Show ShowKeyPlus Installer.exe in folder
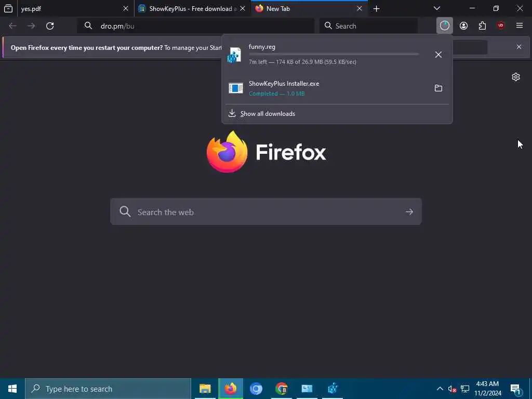This screenshot has width=532, height=399. pos(438,88)
